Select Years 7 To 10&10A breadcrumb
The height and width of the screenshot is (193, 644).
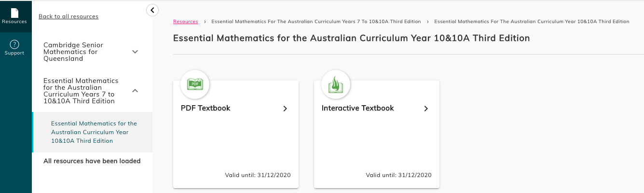pyautogui.click(x=316, y=22)
